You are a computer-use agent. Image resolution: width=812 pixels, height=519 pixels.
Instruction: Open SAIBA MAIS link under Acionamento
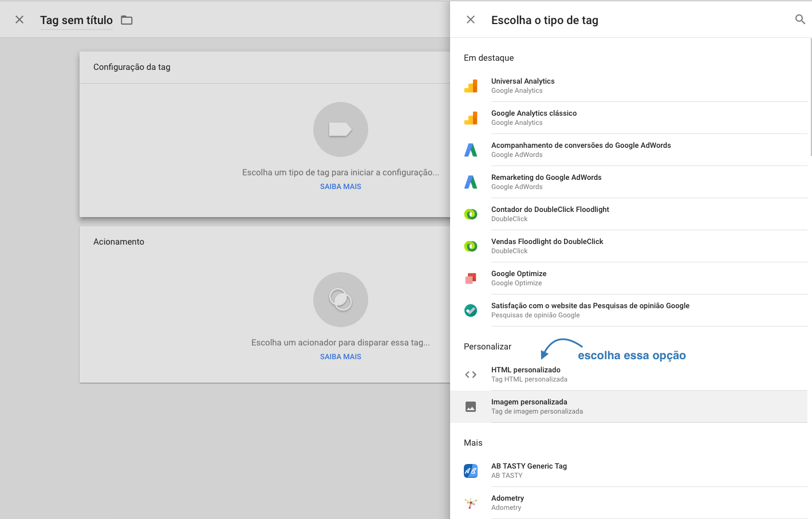click(341, 357)
